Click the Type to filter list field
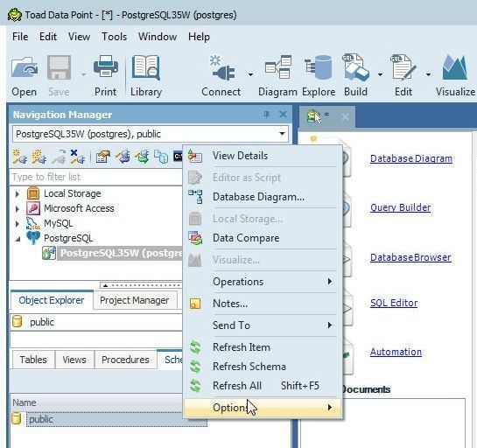Screen dimensions: 477x448 (x=95, y=177)
